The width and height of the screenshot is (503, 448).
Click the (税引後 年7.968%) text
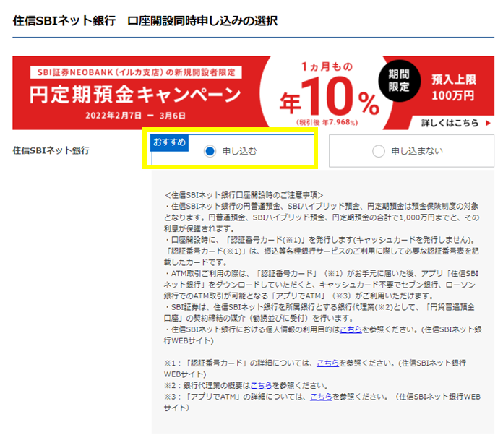point(327,123)
